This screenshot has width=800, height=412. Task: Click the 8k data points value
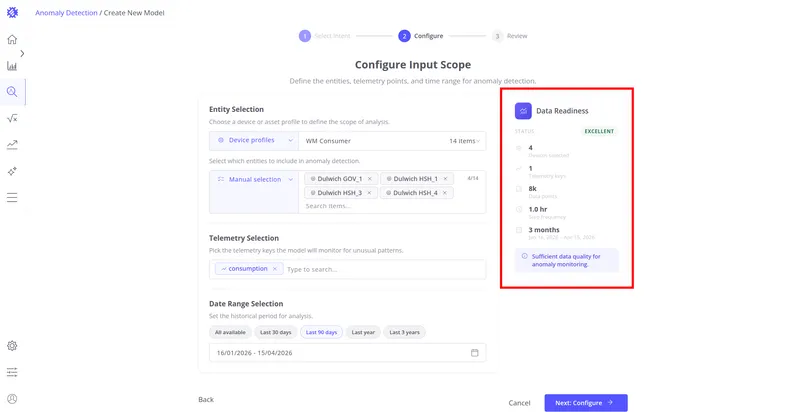coord(533,189)
